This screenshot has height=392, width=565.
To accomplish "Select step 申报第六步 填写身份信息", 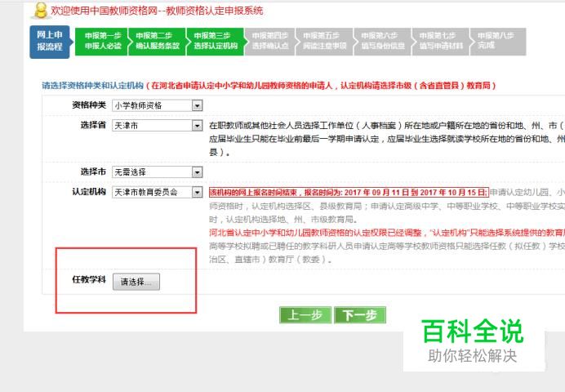I will click(382, 42).
